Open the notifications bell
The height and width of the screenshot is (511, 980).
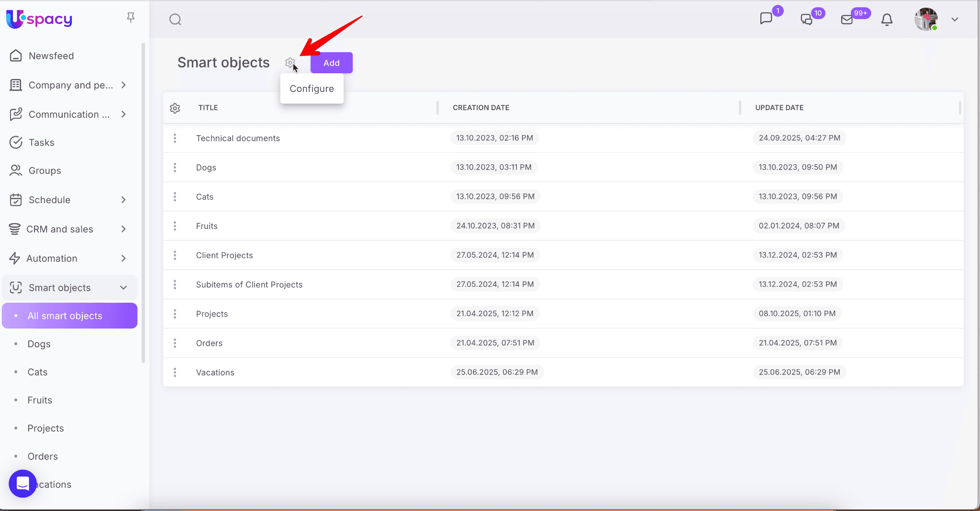(887, 20)
